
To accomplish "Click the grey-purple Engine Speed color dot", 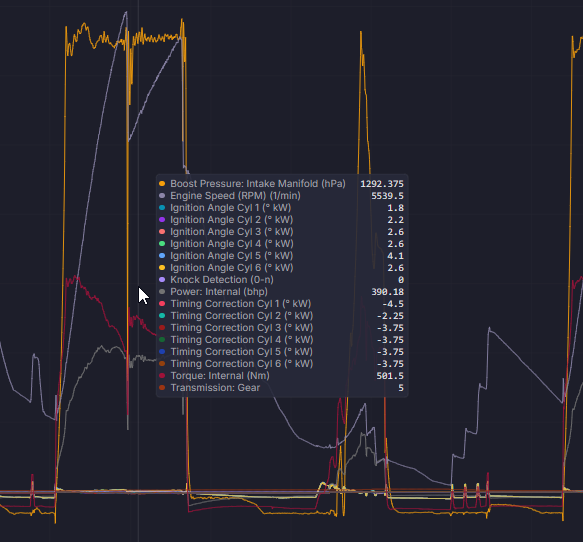I will 162,196.
